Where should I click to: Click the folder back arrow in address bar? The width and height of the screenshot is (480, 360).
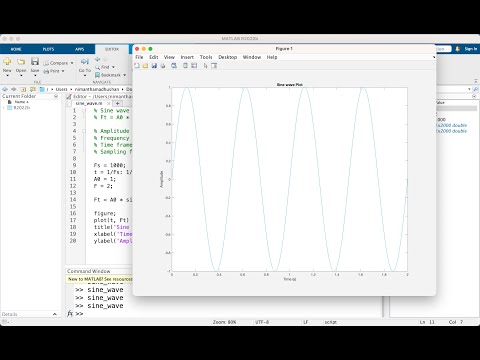coord(5,89)
